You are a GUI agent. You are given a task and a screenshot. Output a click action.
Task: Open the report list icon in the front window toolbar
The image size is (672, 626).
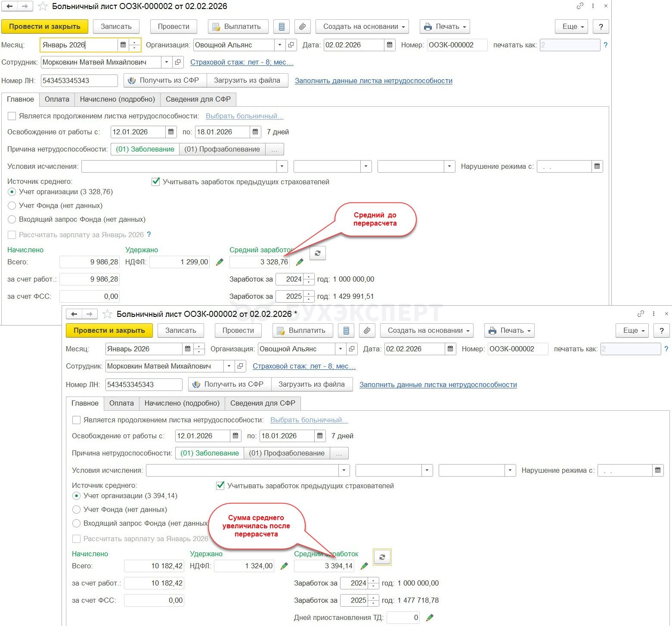(x=346, y=331)
